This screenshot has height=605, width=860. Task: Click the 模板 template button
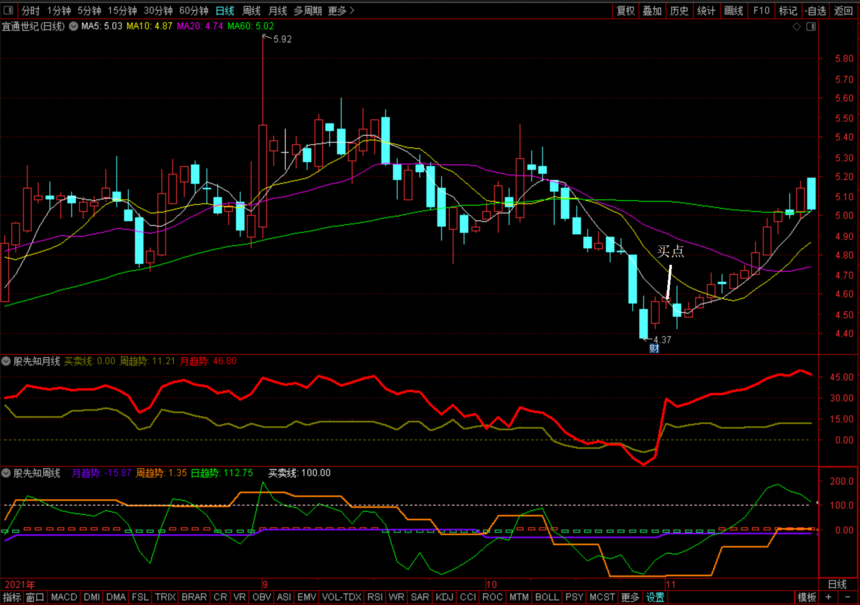[x=807, y=597]
